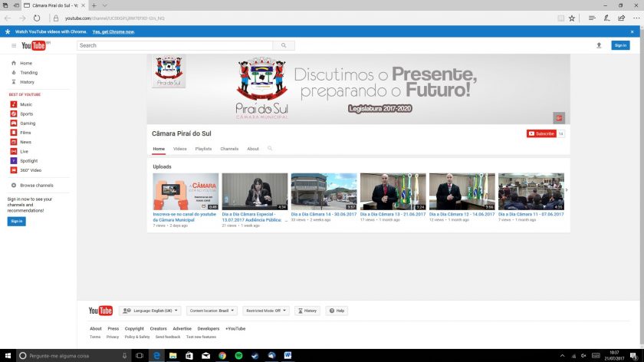Click the footer Copyright link
The image size is (644, 362).
coord(134,329)
